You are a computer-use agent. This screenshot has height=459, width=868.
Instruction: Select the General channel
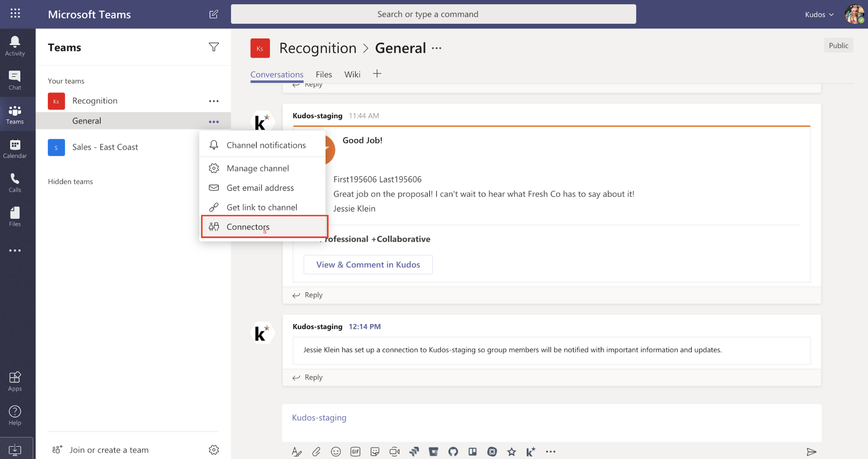point(86,121)
